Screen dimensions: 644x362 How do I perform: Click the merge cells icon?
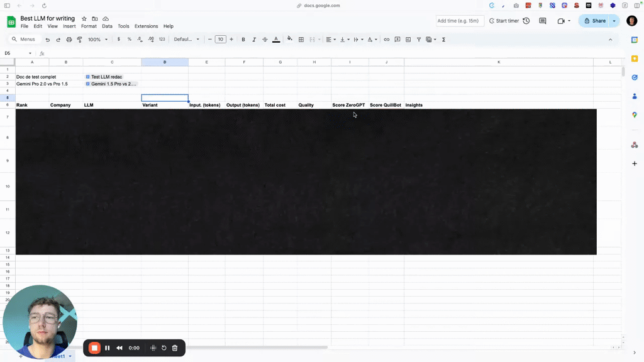pos(312,40)
